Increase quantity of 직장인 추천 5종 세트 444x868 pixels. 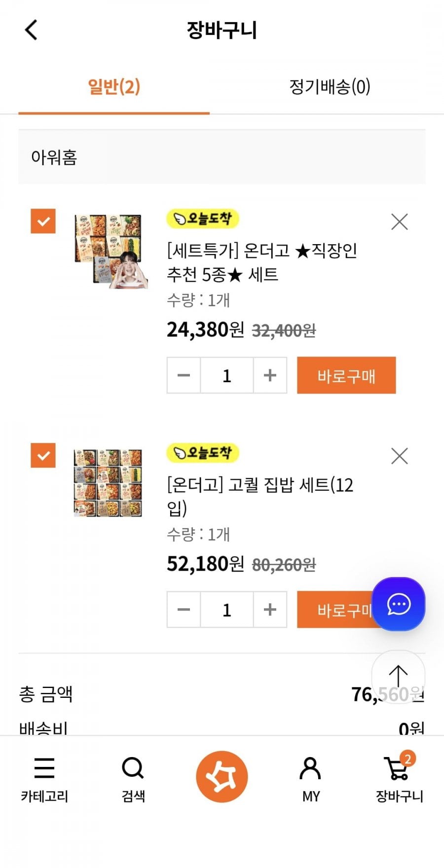tap(270, 375)
